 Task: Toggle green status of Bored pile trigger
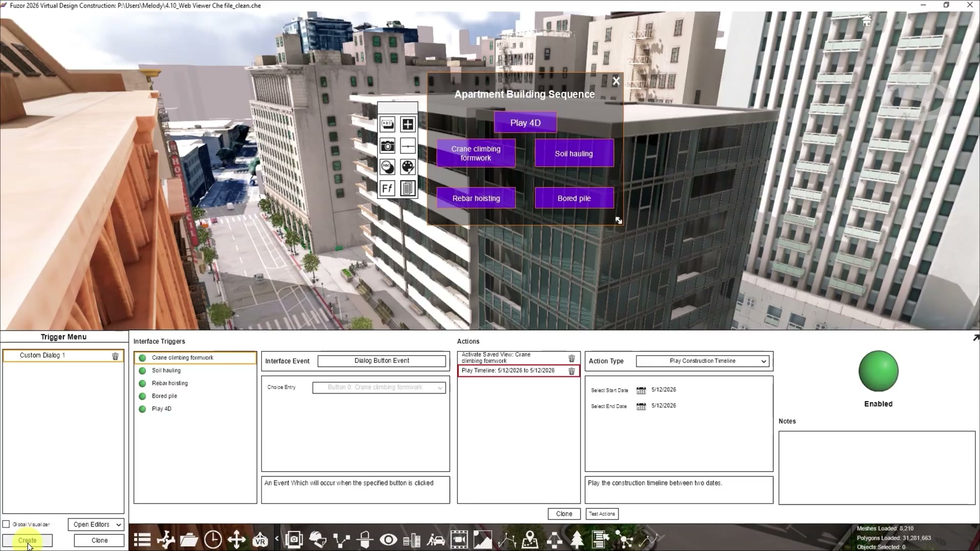coord(142,396)
